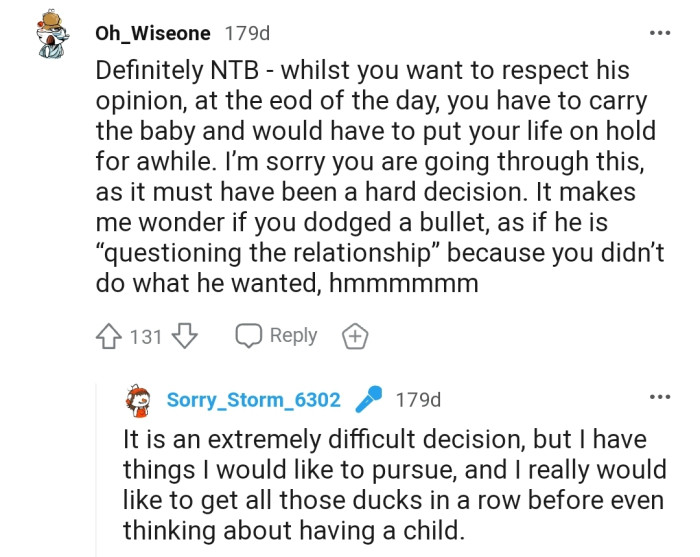Viewport: 700px width, 557px height.
Task: Collapse the reply thread using the vertical line
Action: coord(96,470)
